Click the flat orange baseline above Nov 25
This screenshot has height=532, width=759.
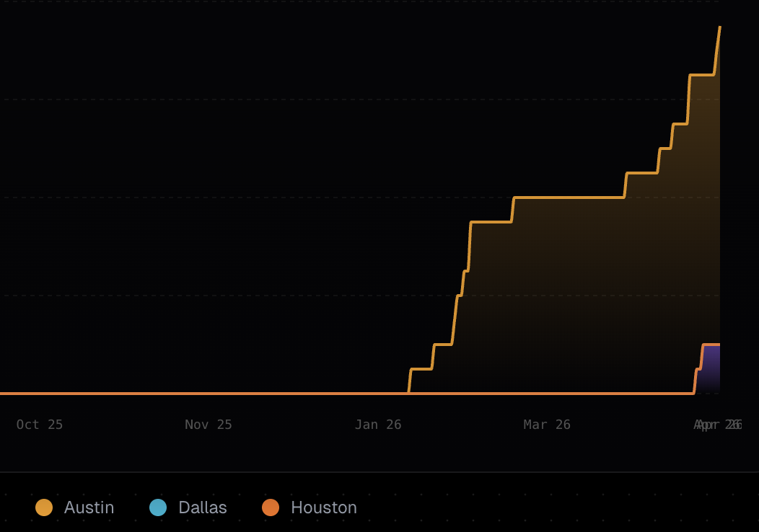(x=208, y=393)
